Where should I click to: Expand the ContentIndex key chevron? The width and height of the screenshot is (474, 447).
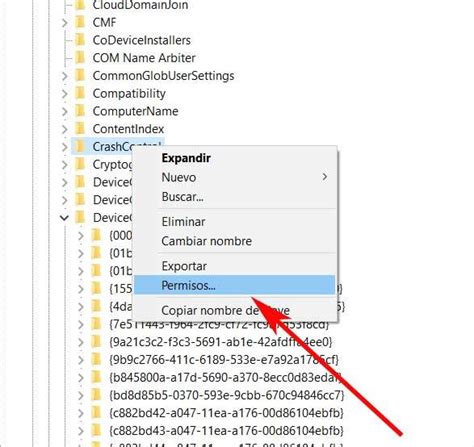coord(65,129)
